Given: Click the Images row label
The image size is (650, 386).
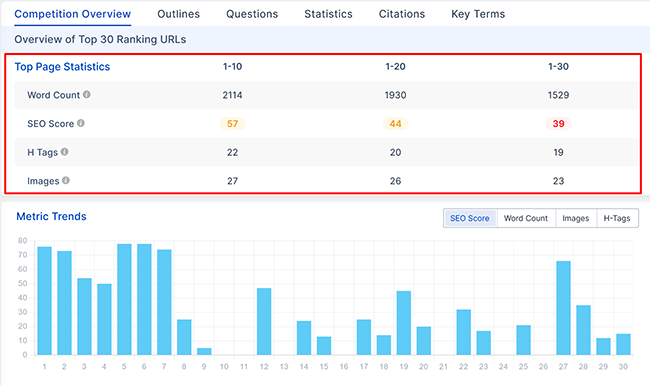Looking at the screenshot, I should coord(43,181).
